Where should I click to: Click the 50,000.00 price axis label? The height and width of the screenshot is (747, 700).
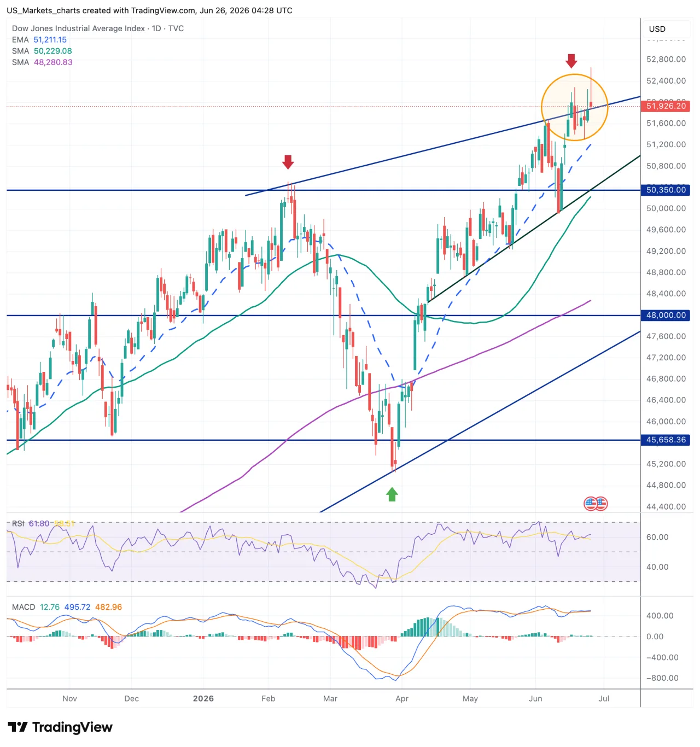[666, 208]
